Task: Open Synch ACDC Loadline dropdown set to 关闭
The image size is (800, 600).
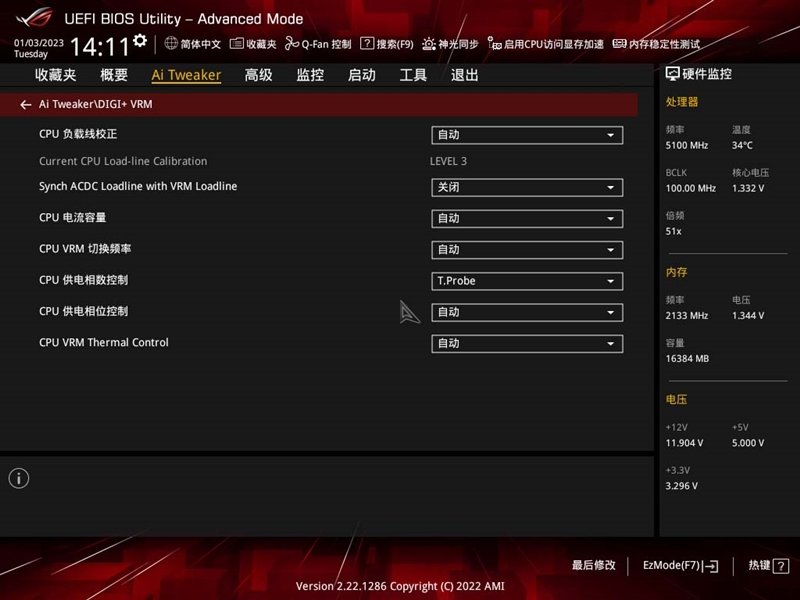Action: [527, 187]
